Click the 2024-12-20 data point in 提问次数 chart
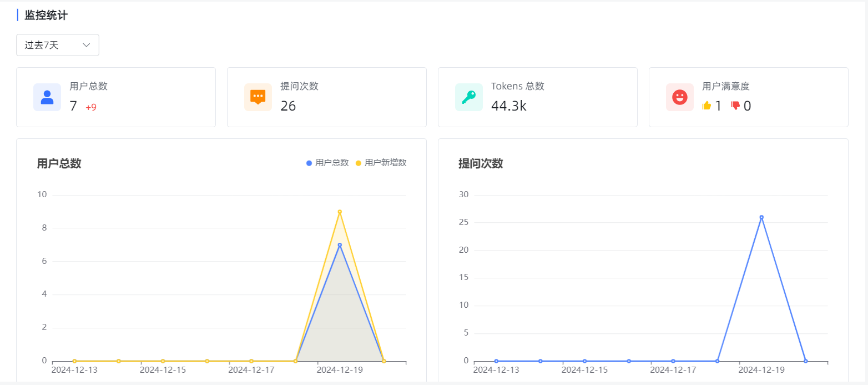 pos(806,361)
